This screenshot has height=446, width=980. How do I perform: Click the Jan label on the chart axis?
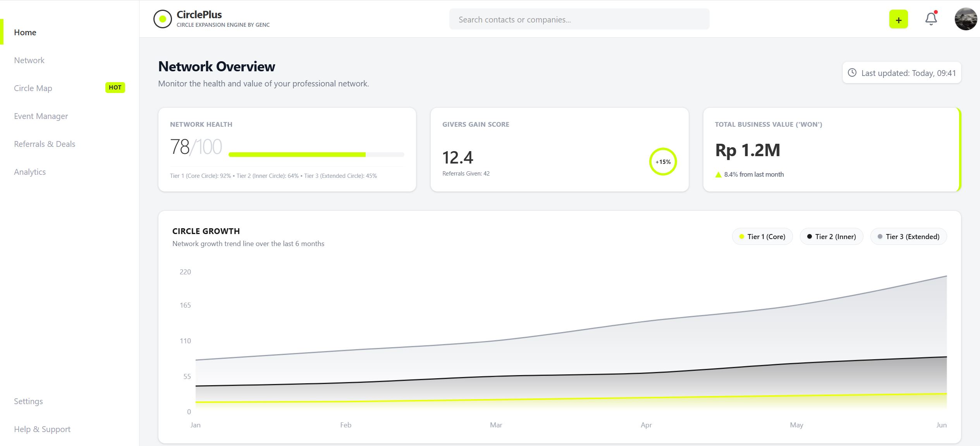tap(195, 425)
